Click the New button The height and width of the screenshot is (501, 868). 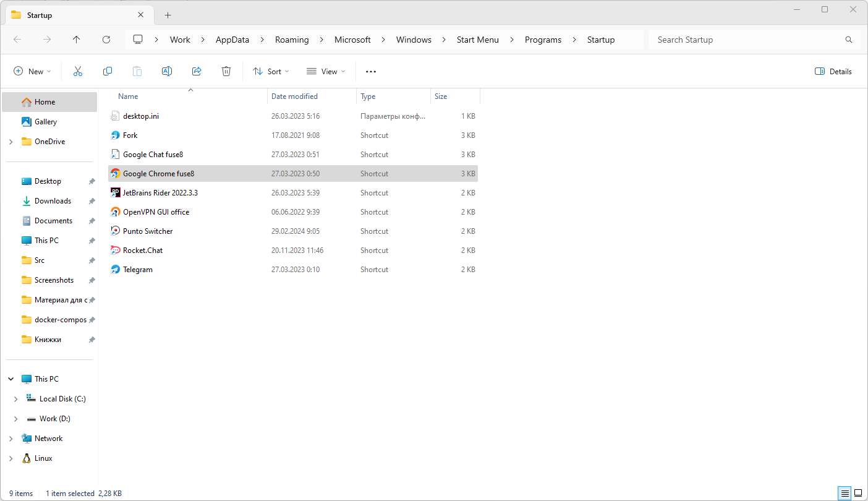(x=33, y=72)
